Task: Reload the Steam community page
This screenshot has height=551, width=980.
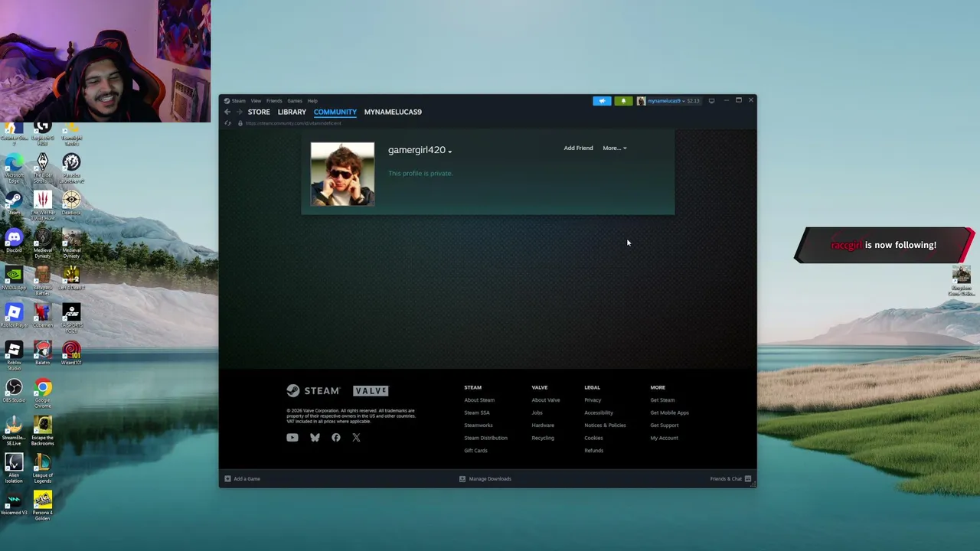Action: pyautogui.click(x=227, y=123)
